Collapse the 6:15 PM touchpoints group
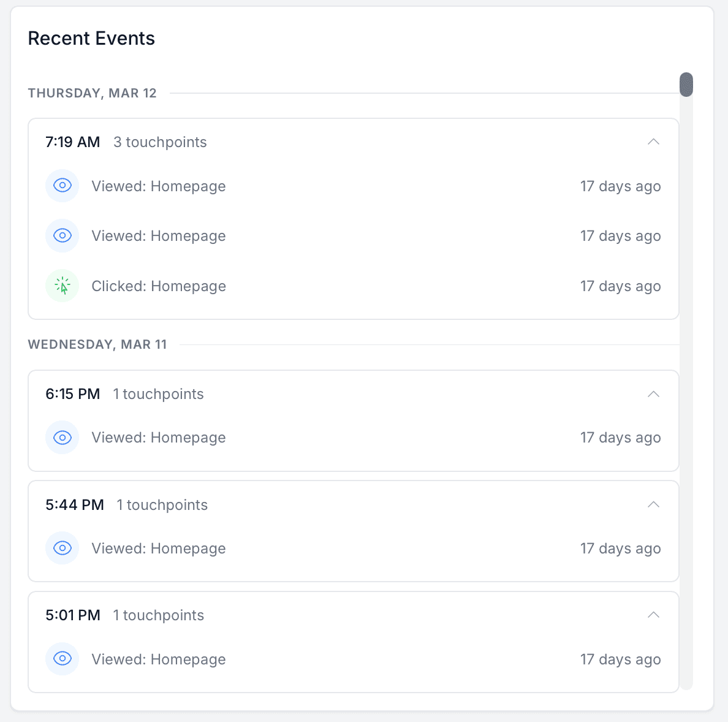 click(x=653, y=394)
